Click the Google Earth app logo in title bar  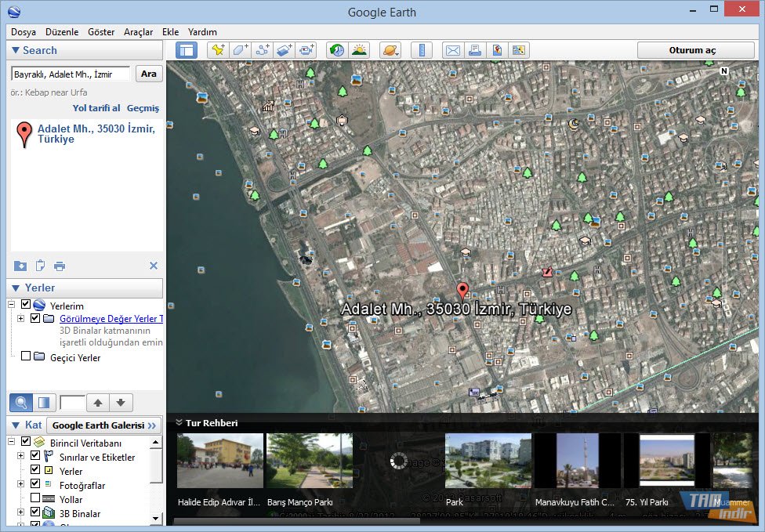(15, 12)
